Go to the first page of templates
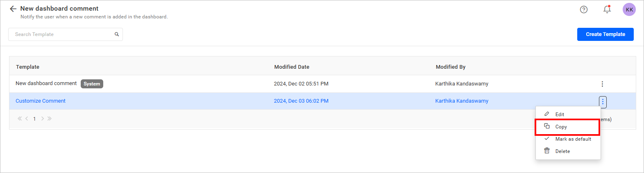The width and height of the screenshot is (644, 173). click(x=20, y=119)
